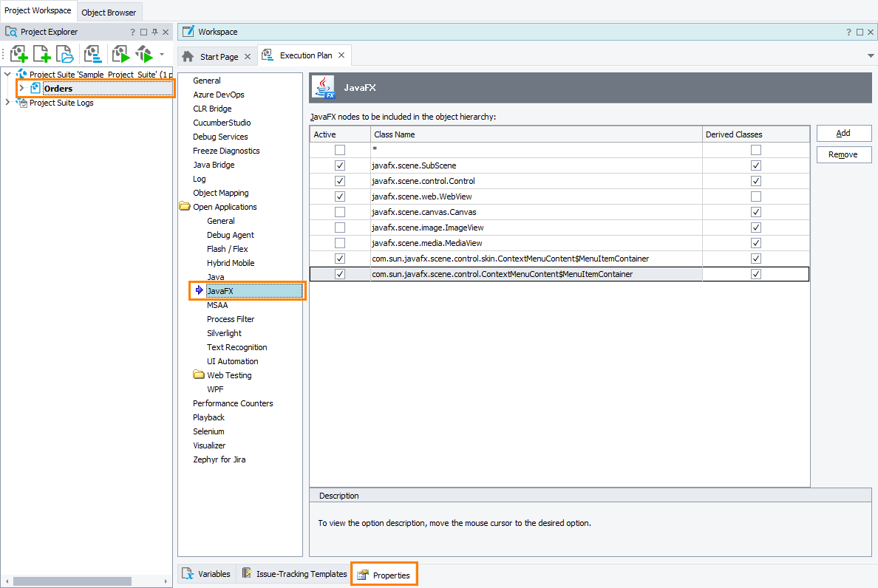This screenshot has width=878, height=588.
Task: Pin the Project Explorer panel
Action: (x=154, y=32)
